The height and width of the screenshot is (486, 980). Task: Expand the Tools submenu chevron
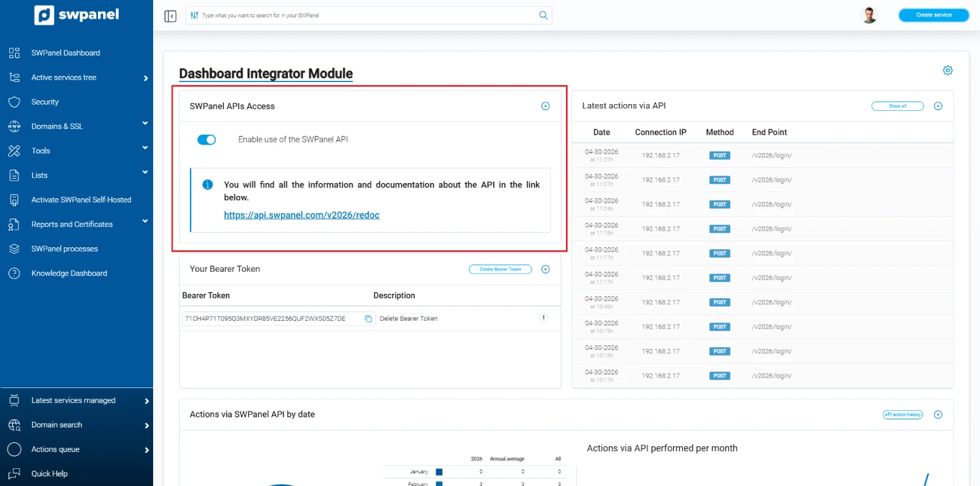point(145,148)
